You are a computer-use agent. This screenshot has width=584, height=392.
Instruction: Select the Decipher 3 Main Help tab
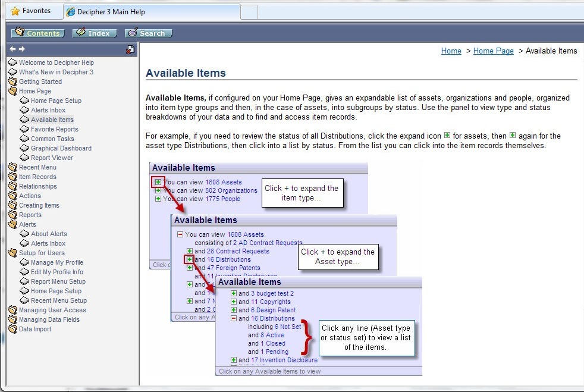tap(152, 11)
